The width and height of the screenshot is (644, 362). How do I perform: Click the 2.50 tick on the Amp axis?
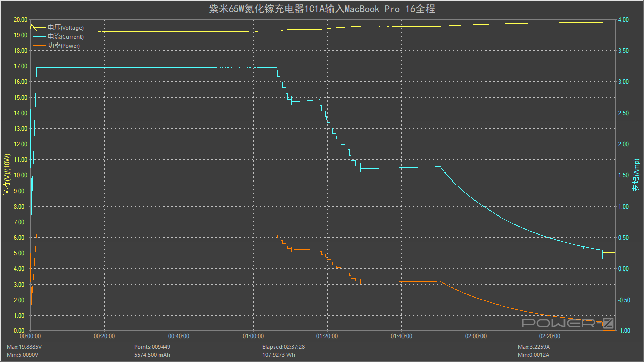click(623, 113)
